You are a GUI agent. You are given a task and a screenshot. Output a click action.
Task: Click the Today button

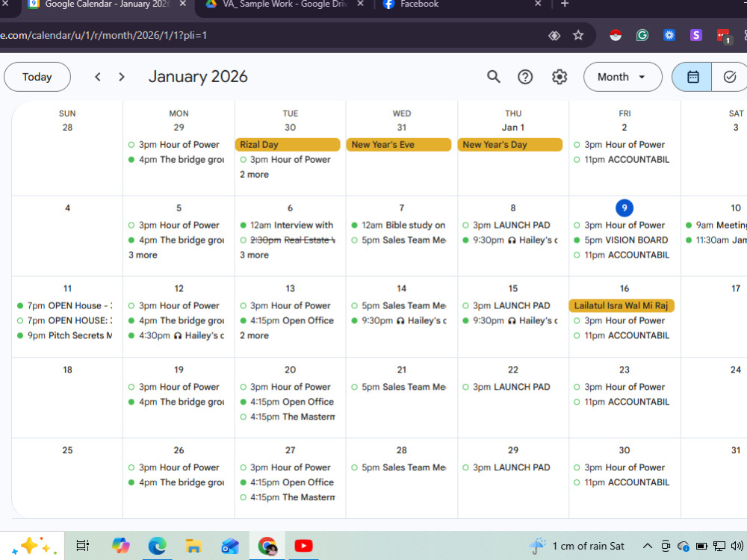37,77
